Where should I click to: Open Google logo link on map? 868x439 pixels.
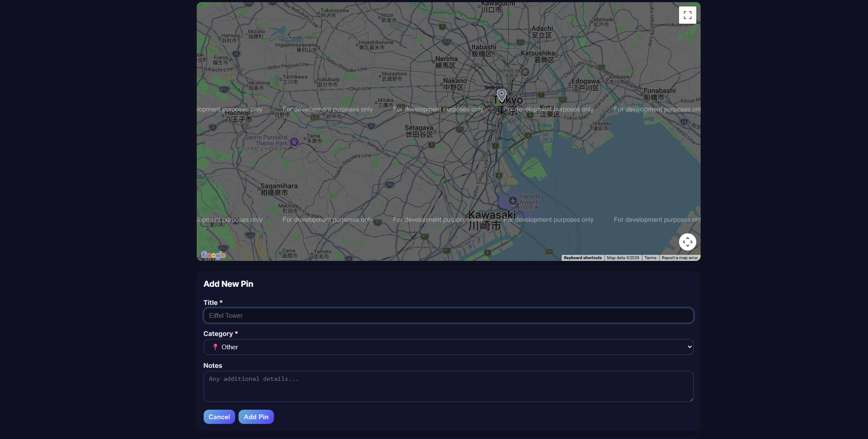[213, 255]
